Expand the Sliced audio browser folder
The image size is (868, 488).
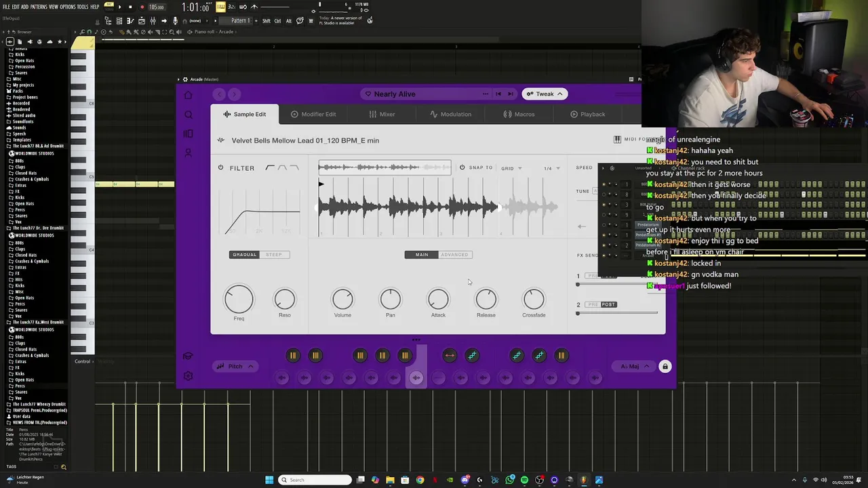pos(24,115)
